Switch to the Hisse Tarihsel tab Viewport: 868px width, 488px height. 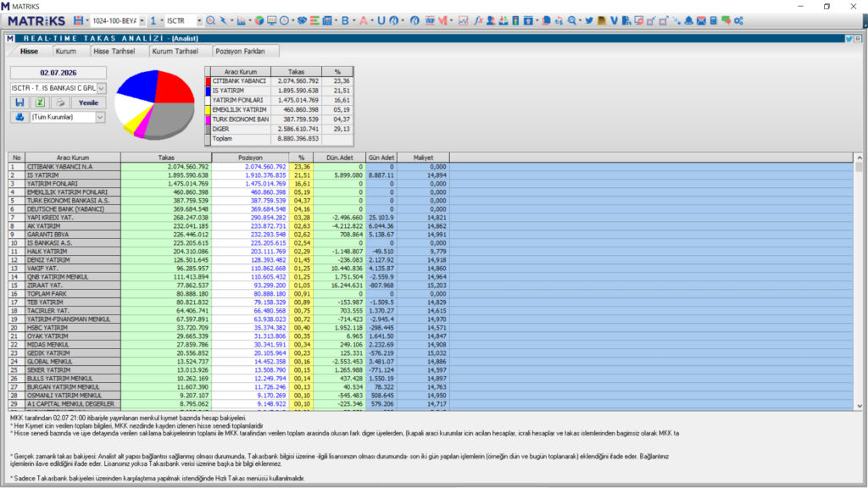tap(114, 51)
